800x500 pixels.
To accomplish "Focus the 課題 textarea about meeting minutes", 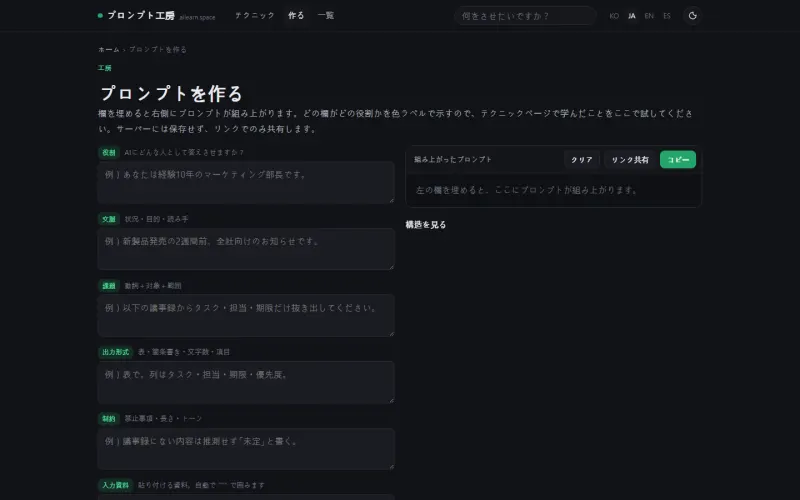I will [246, 316].
